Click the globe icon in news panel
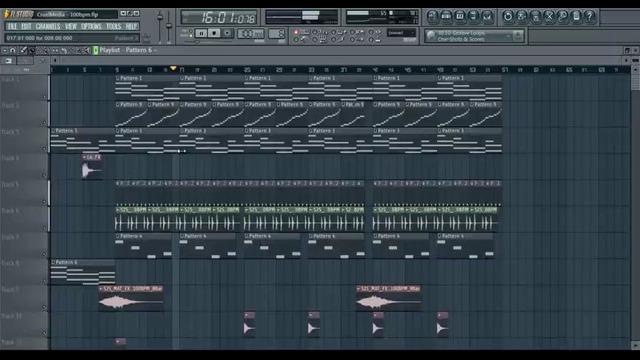 (x=431, y=36)
